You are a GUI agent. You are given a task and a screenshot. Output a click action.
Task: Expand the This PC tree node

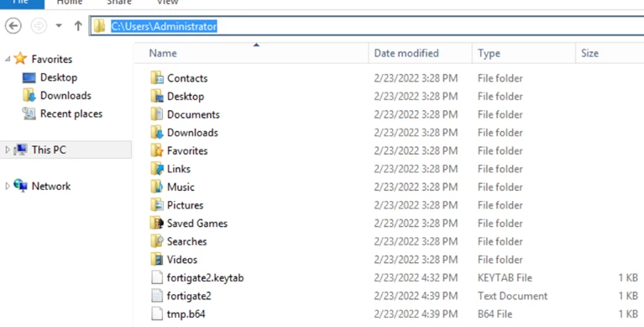pyautogui.click(x=7, y=150)
